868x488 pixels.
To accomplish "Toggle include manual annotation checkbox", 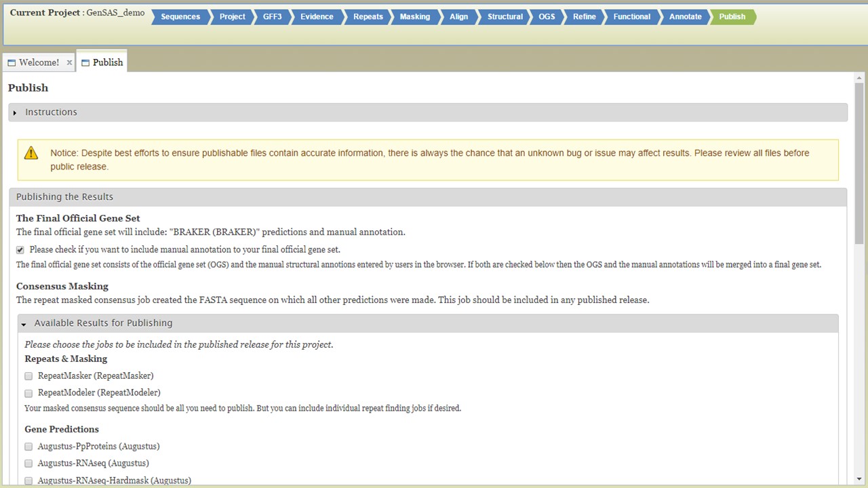I will (20, 249).
